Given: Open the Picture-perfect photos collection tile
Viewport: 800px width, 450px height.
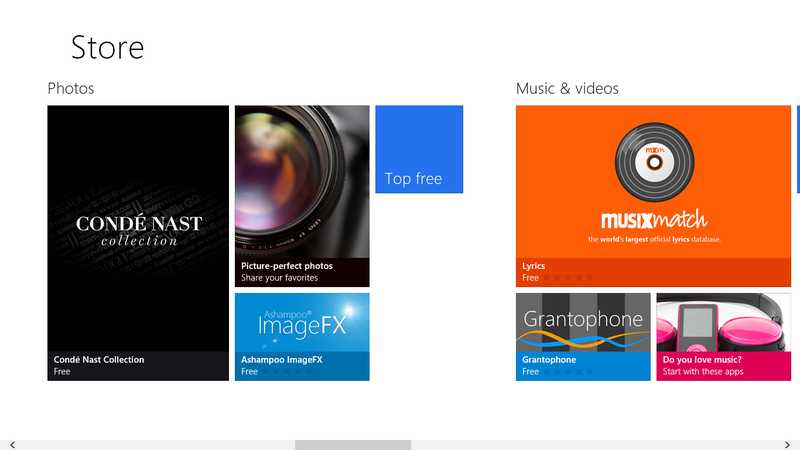Looking at the screenshot, I should (x=302, y=196).
